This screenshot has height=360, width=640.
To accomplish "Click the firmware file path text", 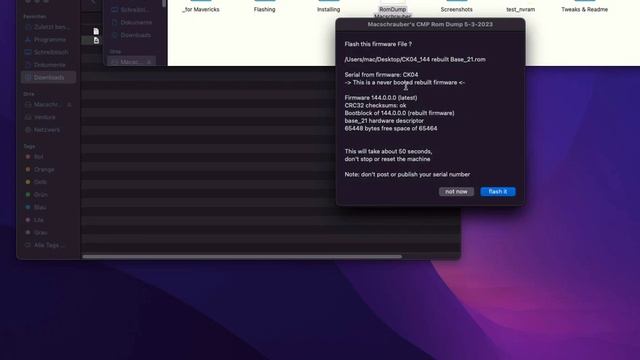I will pyautogui.click(x=415, y=60).
